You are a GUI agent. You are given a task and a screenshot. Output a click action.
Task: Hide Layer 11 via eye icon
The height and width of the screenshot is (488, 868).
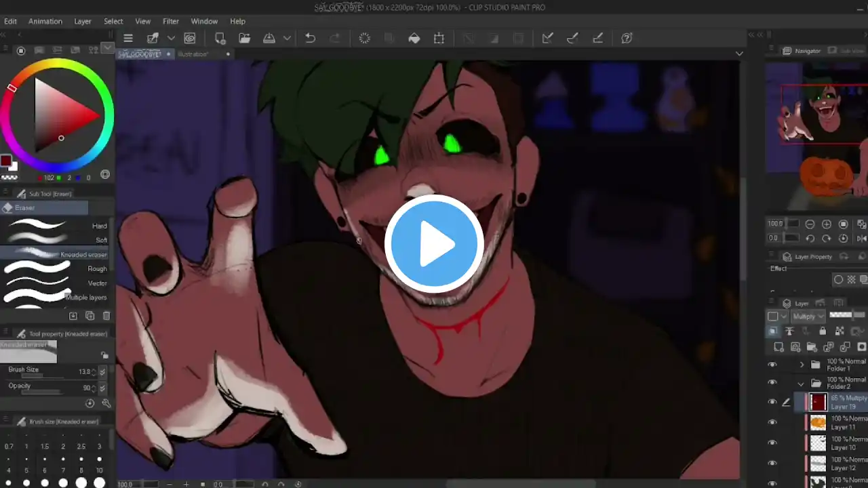tap(772, 422)
